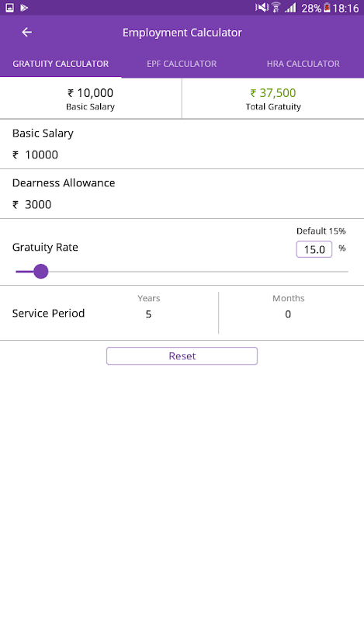Tap the back arrow icon
This screenshot has height=621, width=364.
click(x=26, y=32)
